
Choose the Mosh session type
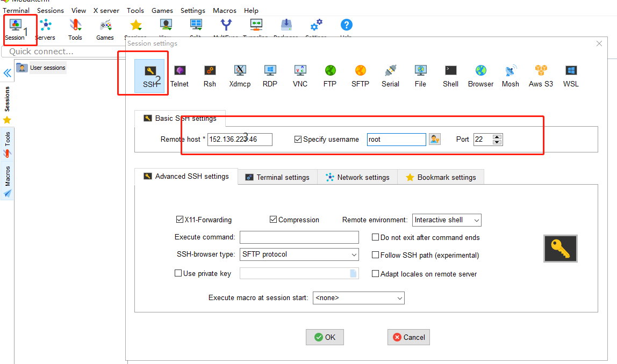pos(511,76)
